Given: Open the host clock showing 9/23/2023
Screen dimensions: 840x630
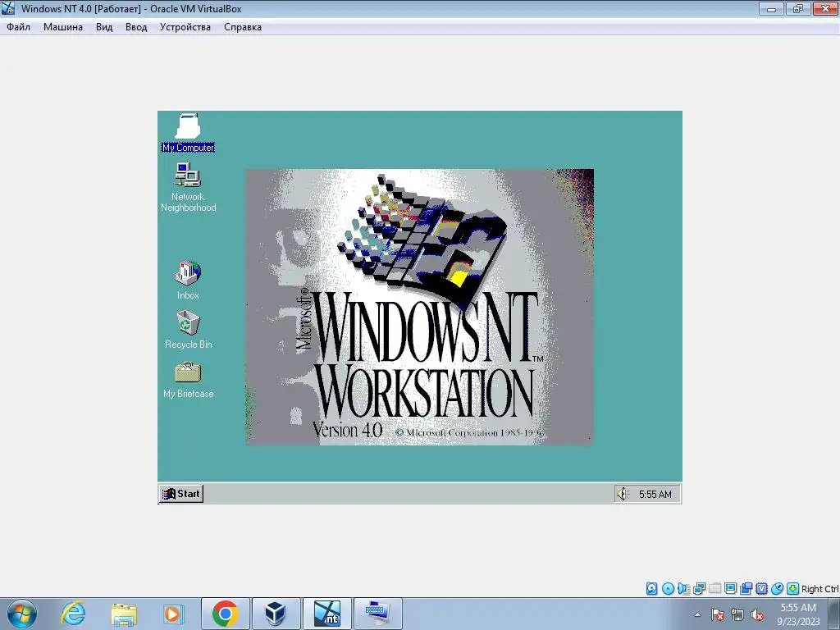Looking at the screenshot, I should pos(798,614).
